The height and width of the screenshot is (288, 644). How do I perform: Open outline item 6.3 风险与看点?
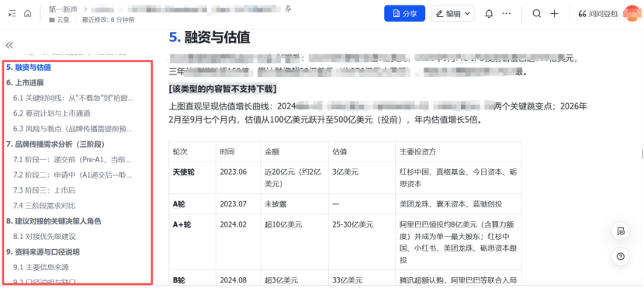(73, 129)
